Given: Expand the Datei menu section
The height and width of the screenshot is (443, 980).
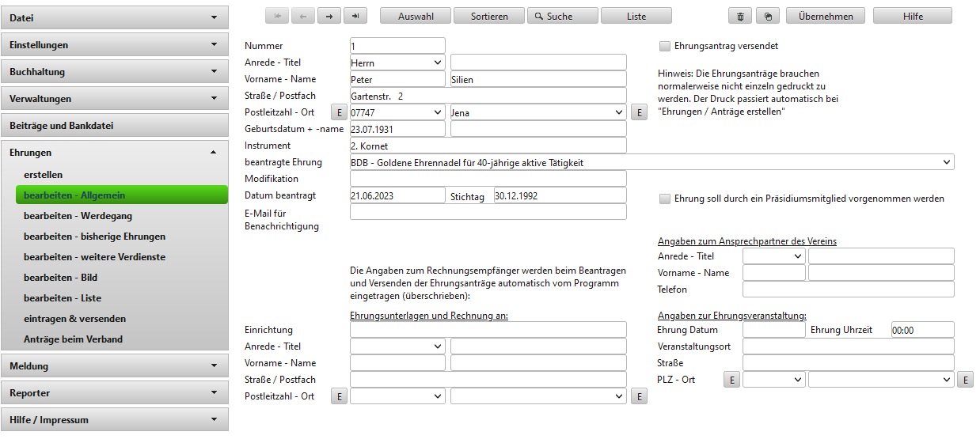Looking at the screenshot, I should 115,17.
